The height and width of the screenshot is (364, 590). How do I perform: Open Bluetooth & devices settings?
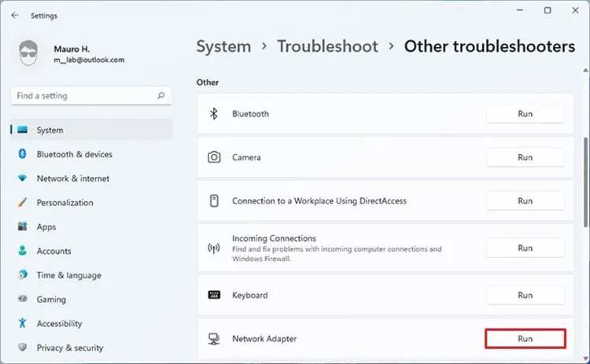pyautogui.click(x=91, y=154)
